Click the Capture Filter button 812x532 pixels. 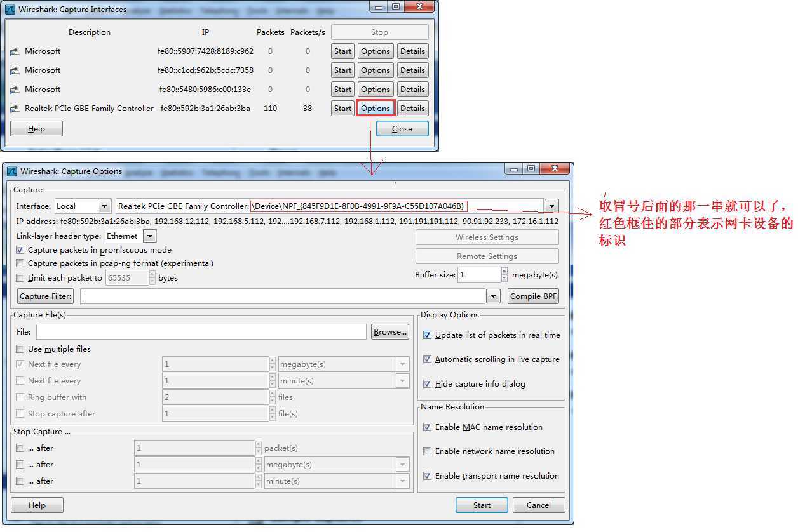[x=45, y=296]
